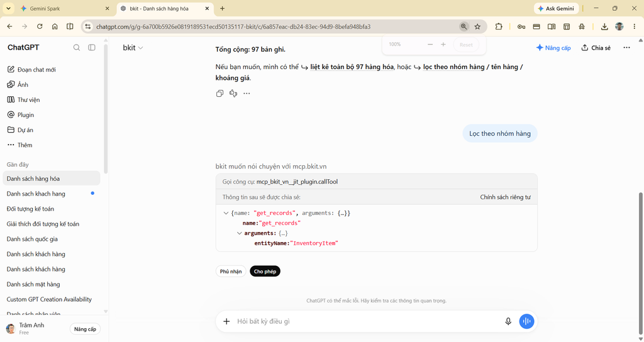Start voice mode with blue button
Image resolution: width=644 pixels, height=342 pixels.
tap(526, 321)
